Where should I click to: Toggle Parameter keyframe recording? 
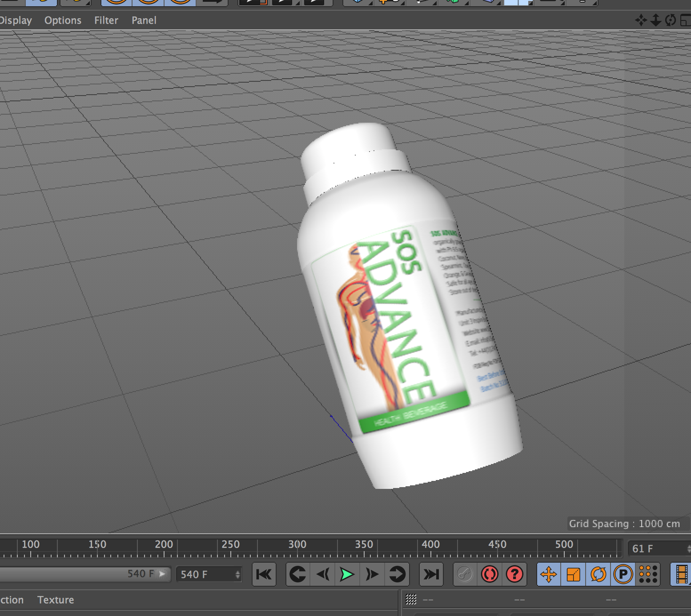pyautogui.click(x=623, y=574)
